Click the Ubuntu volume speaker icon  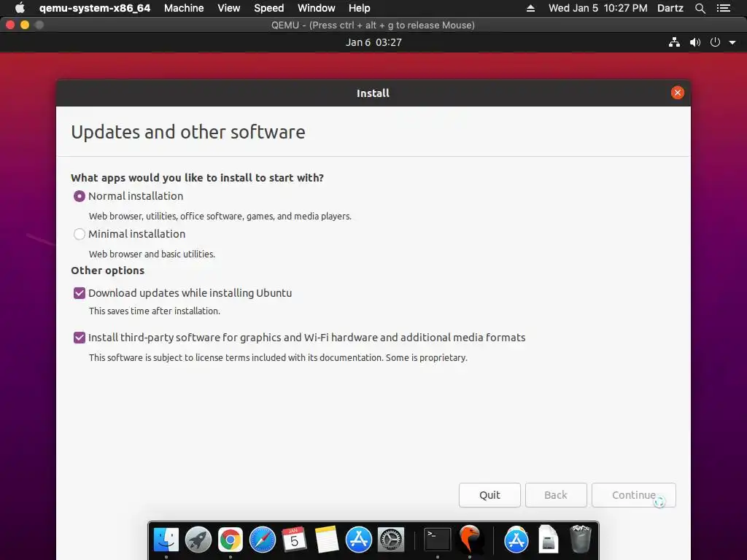(x=695, y=42)
